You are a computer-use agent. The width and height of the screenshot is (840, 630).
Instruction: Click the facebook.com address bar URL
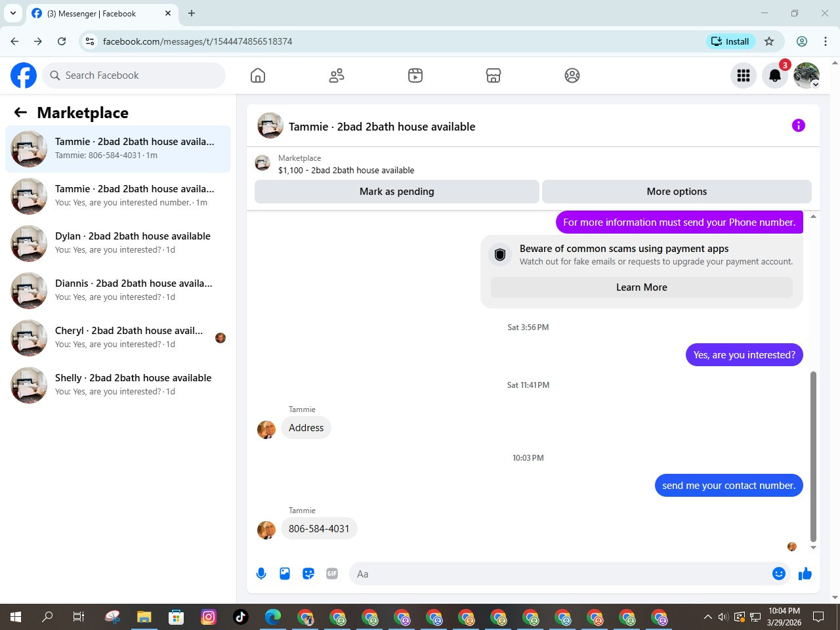198,41
